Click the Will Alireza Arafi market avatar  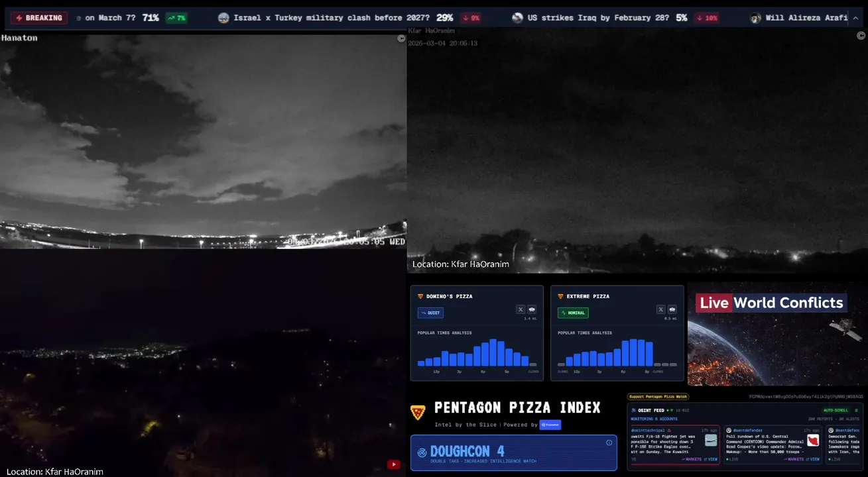pyautogui.click(x=755, y=18)
